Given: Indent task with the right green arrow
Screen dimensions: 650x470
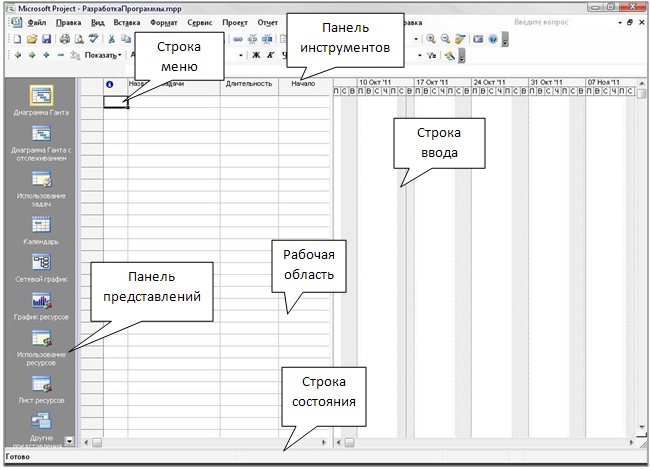Looking at the screenshot, I should 32,55.
